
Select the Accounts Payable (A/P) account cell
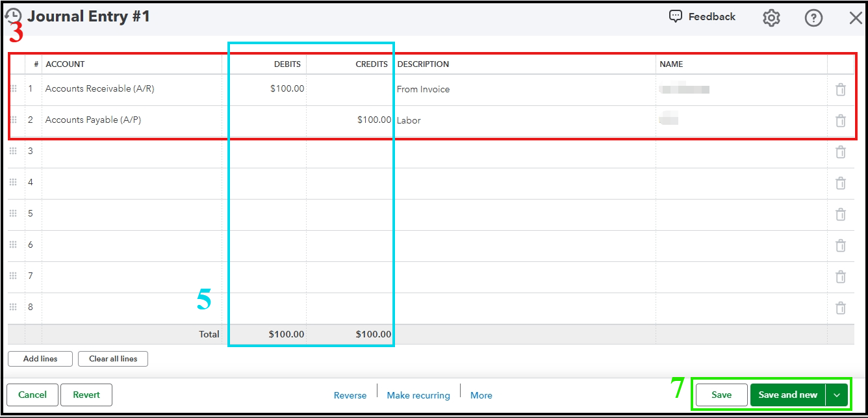(133, 120)
